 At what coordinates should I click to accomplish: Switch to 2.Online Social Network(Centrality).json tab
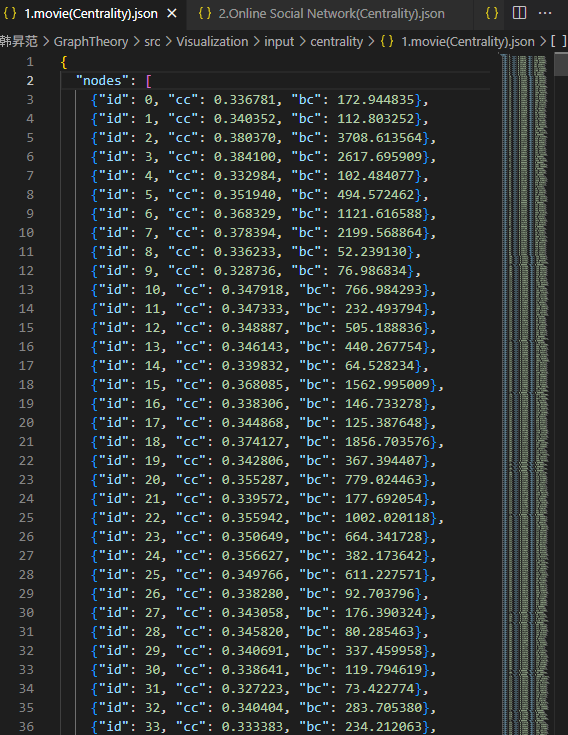coord(321,14)
